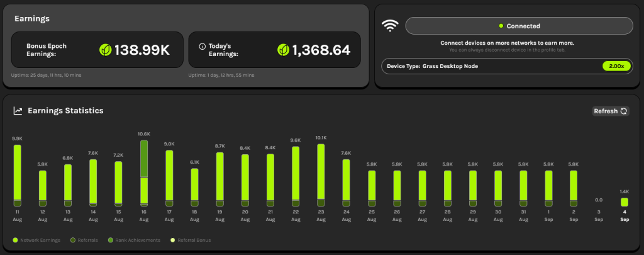This screenshot has height=255, width=644.
Task: Click the '7.2K' label above 15 Aug
Action: click(x=118, y=155)
